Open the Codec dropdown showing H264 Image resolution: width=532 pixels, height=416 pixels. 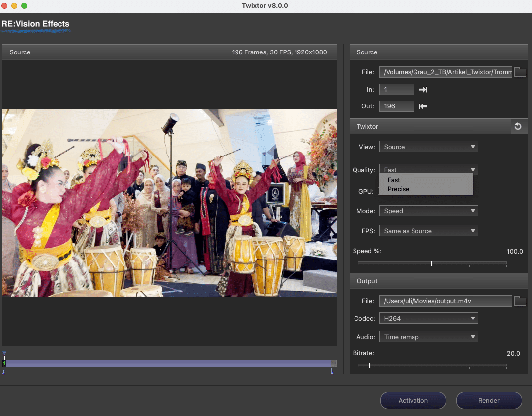click(428, 318)
